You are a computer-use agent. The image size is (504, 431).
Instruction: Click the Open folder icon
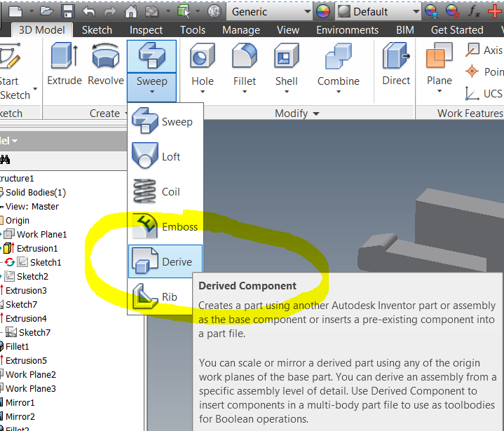click(x=46, y=12)
